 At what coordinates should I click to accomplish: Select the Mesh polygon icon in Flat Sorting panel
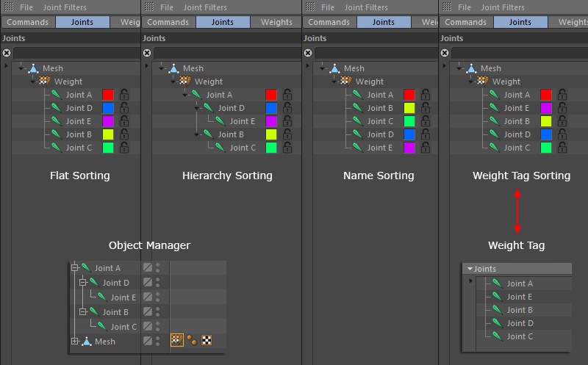click(33, 68)
